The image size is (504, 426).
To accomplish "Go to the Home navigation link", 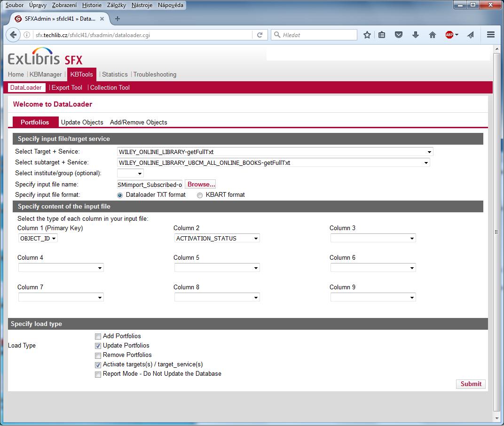I will click(x=16, y=75).
